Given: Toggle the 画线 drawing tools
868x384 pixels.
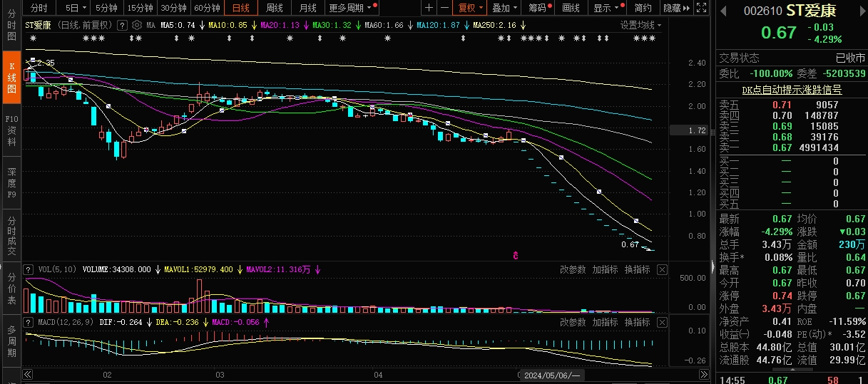Looking at the screenshot, I should pyautogui.click(x=571, y=8).
